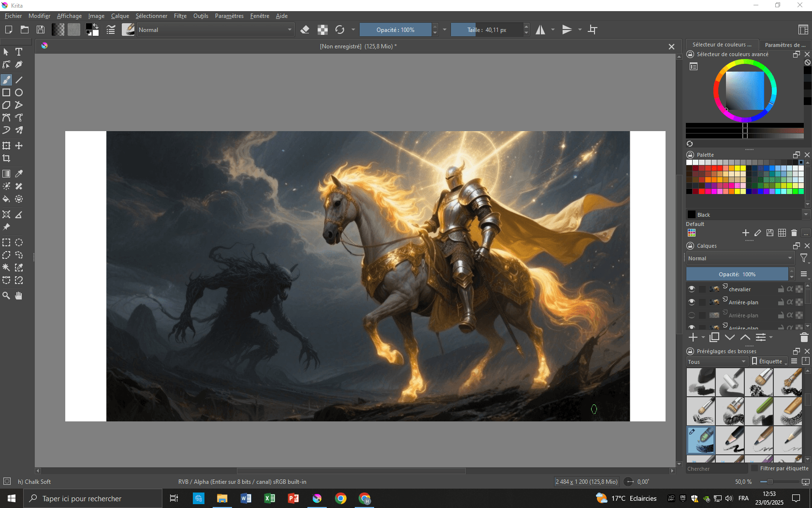Image resolution: width=812 pixels, height=508 pixels.
Task: Select the Freehand Brush tool
Action: (6, 80)
